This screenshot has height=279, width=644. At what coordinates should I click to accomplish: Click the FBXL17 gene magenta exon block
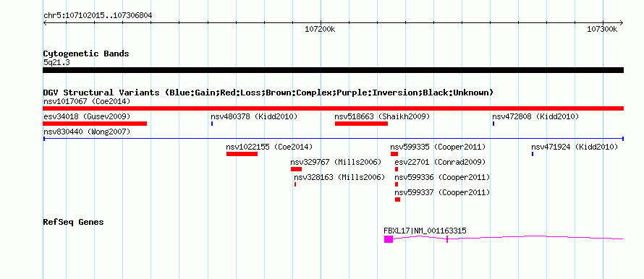pyautogui.click(x=389, y=239)
